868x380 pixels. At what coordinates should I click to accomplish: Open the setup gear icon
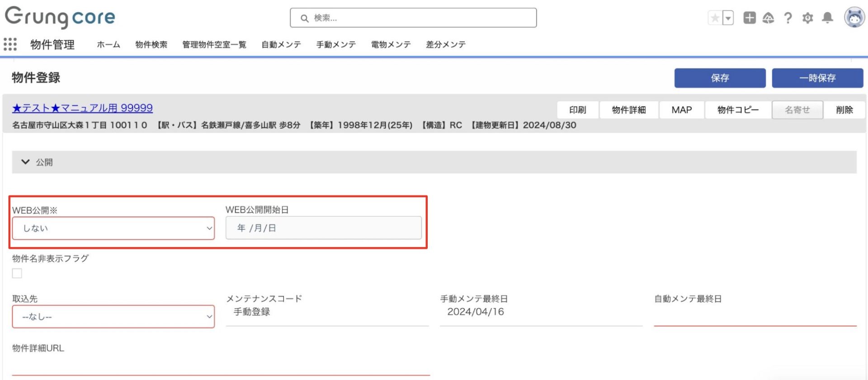click(x=807, y=18)
